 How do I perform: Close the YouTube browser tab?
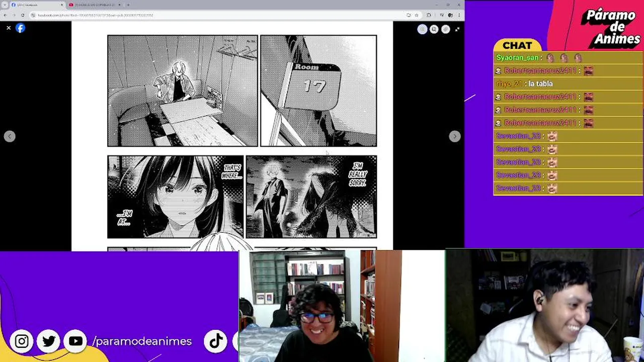[x=119, y=5]
